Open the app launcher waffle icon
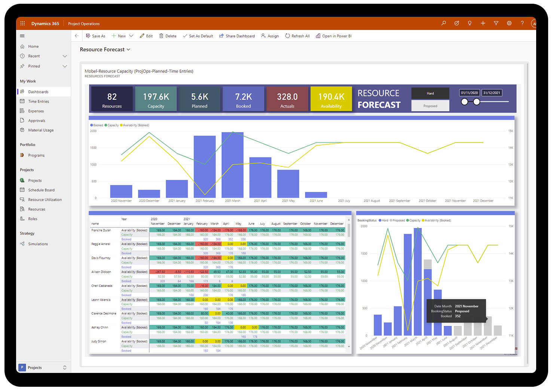This screenshot has width=553, height=392. pos(22,23)
